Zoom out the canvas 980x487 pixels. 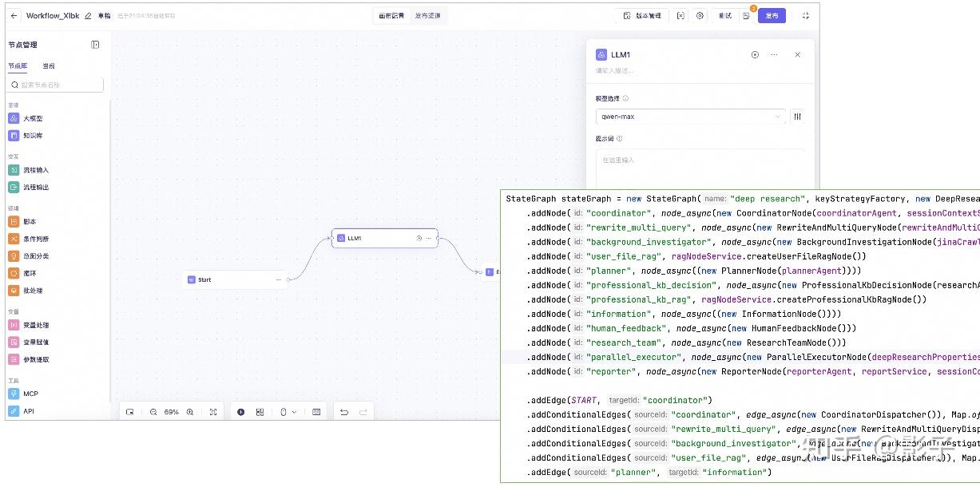[x=153, y=412]
